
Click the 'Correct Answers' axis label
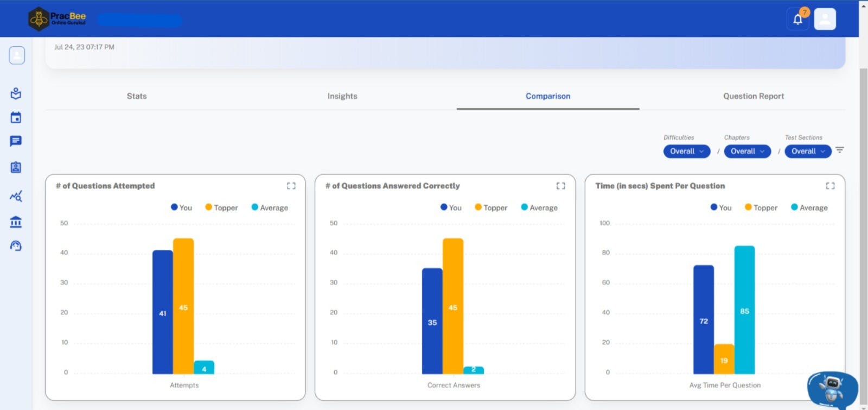[x=454, y=385]
